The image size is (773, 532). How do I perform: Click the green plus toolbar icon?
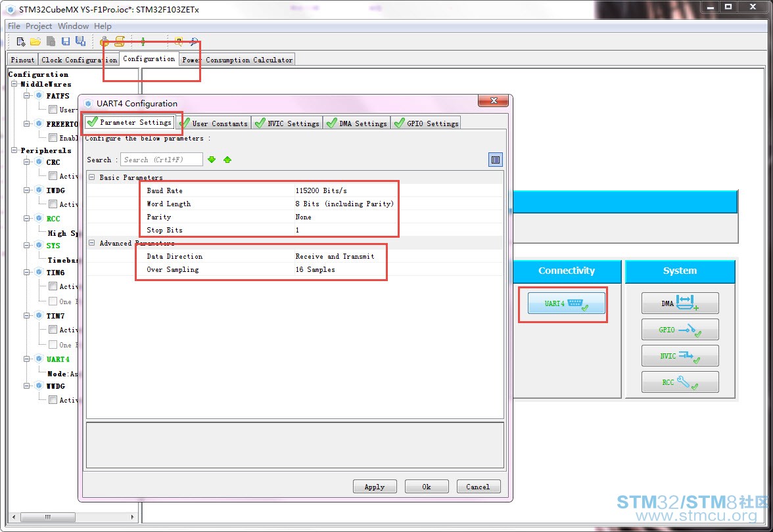tap(143, 41)
